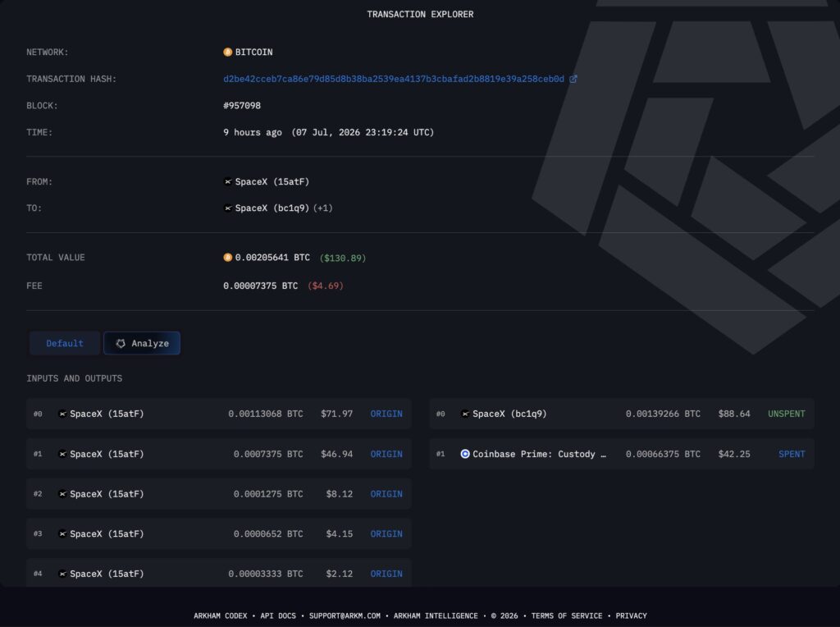Screen dimensions: 840x627
Task: Open Coinbase Prime: Custody address in output #1
Action: [539, 454]
